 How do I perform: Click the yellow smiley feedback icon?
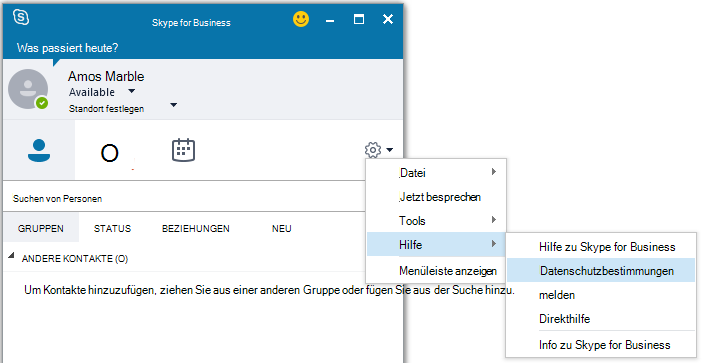coord(301,19)
